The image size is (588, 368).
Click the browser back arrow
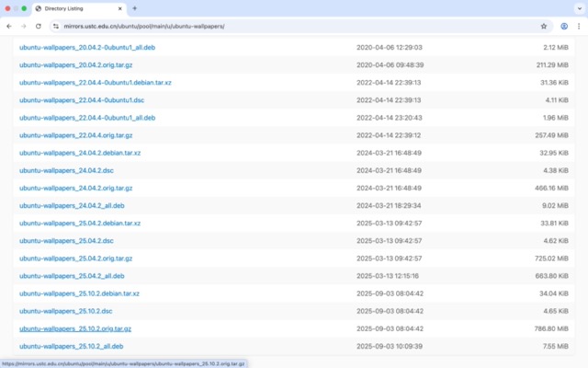pos(9,26)
